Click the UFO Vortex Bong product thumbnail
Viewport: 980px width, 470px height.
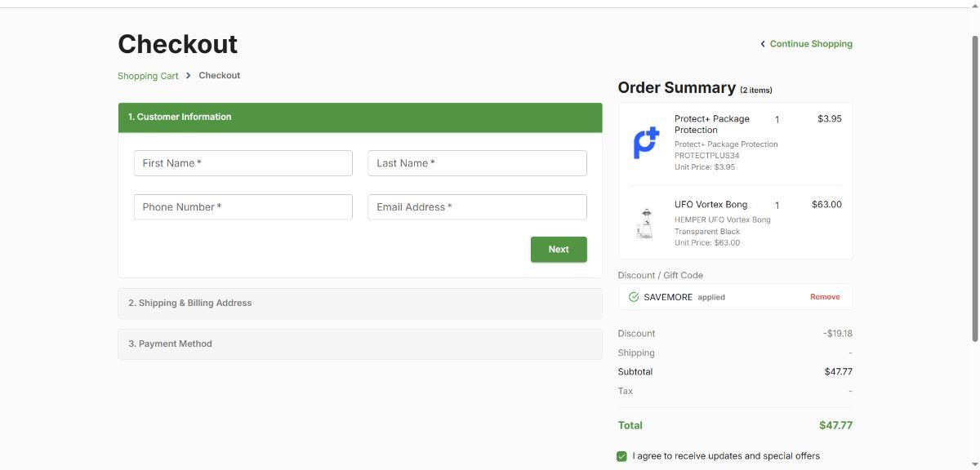(646, 223)
